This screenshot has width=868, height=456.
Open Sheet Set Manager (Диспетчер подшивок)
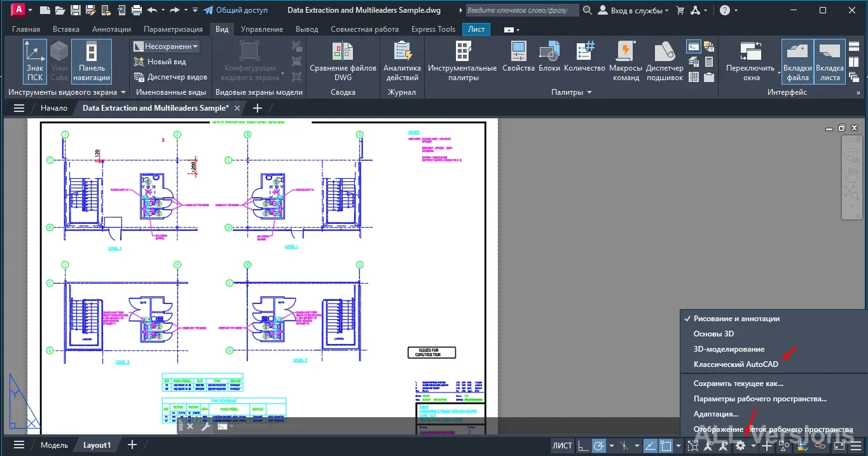click(x=665, y=61)
